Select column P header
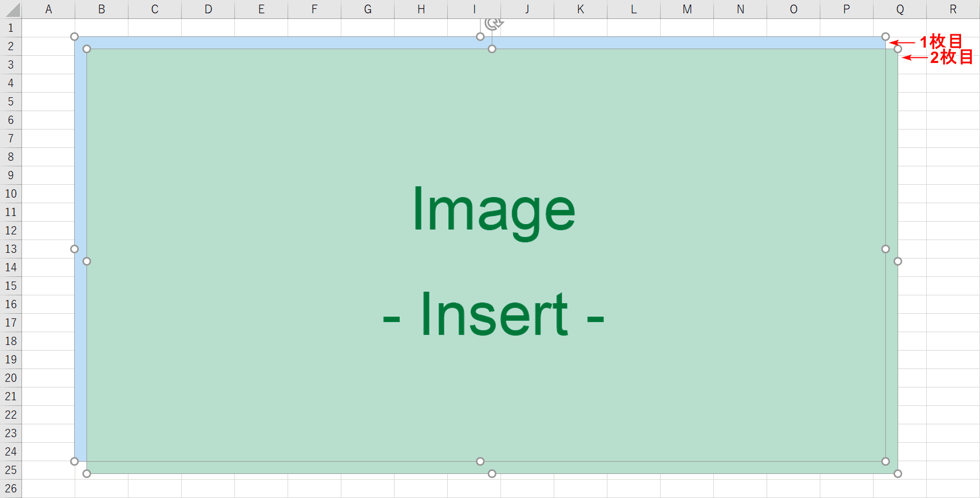Viewport: 980px width, 498px height. (x=847, y=9)
